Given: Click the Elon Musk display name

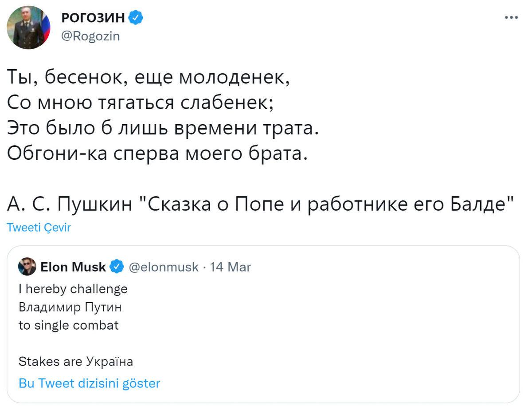Looking at the screenshot, I should click(x=73, y=267).
